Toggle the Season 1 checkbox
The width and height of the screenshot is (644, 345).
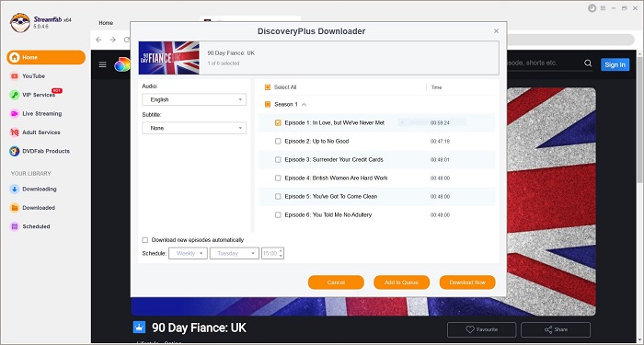point(268,105)
